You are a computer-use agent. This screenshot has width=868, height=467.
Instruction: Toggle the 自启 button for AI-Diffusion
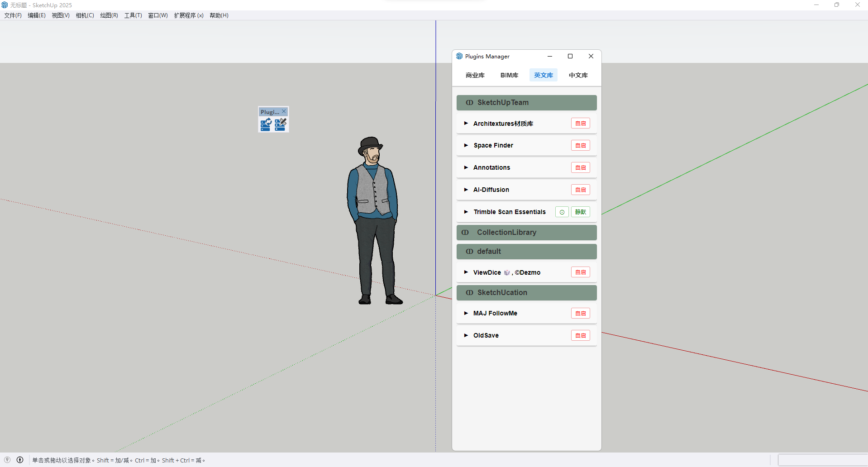(580, 190)
